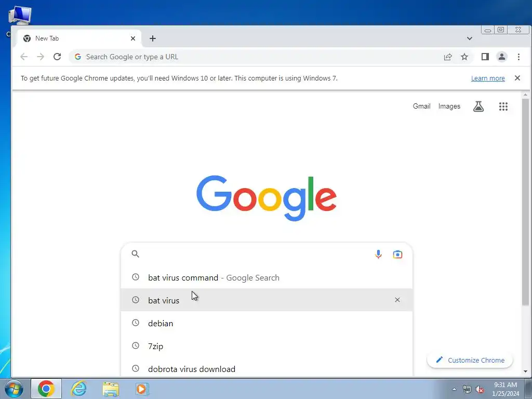Click history clock icon beside '7zip'

136,345
